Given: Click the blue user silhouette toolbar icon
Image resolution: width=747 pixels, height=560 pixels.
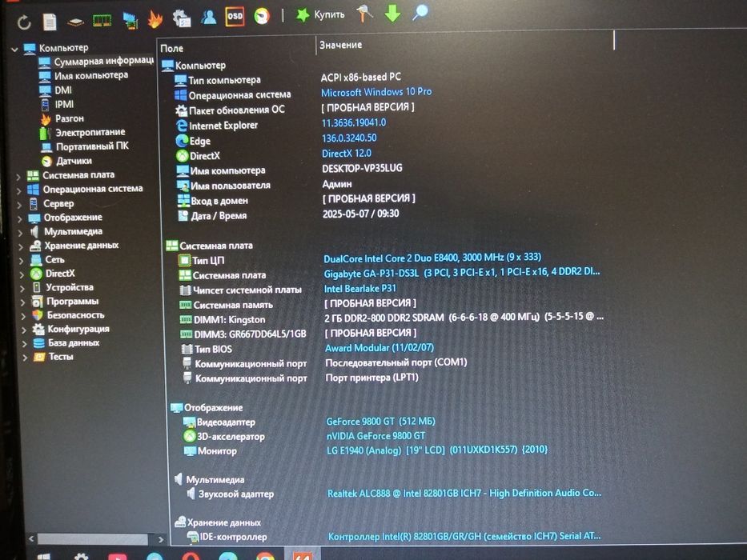Looking at the screenshot, I should (209, 17).
